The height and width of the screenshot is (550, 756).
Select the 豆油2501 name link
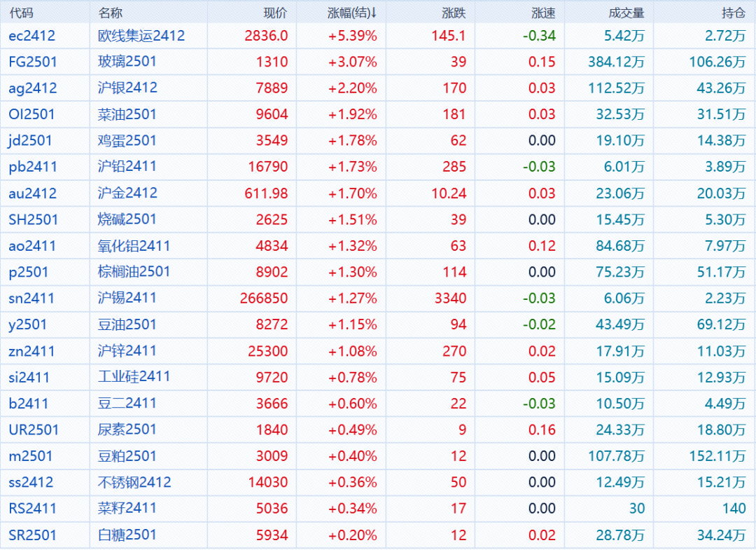[127, 324]
